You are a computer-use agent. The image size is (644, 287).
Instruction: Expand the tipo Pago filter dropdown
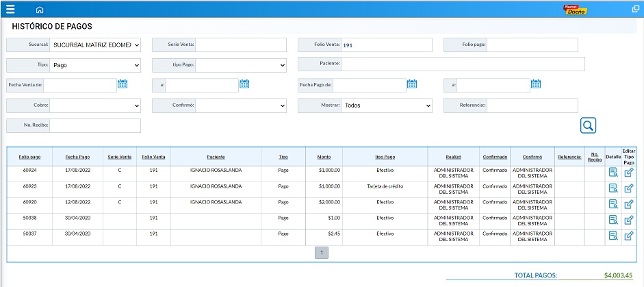241,65
